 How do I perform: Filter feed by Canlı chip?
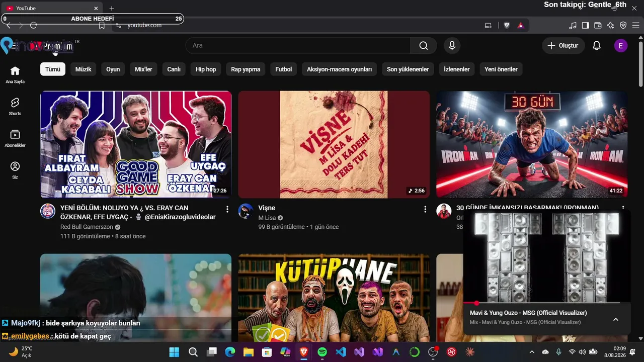point(174,69)
